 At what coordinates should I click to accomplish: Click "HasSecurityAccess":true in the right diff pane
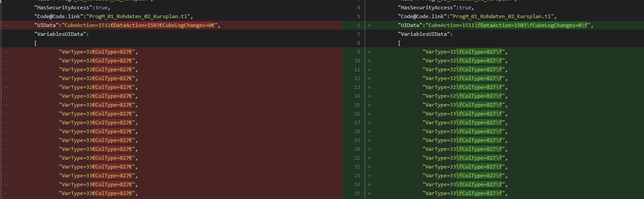[436, 8]
